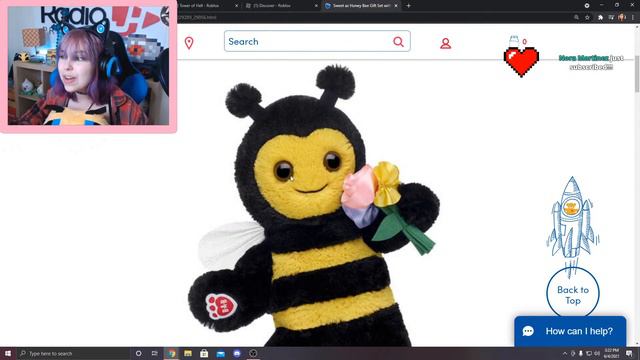Click the magnifying glass search icon
This screenshot has width=640, height=360.
pos(398,41)
